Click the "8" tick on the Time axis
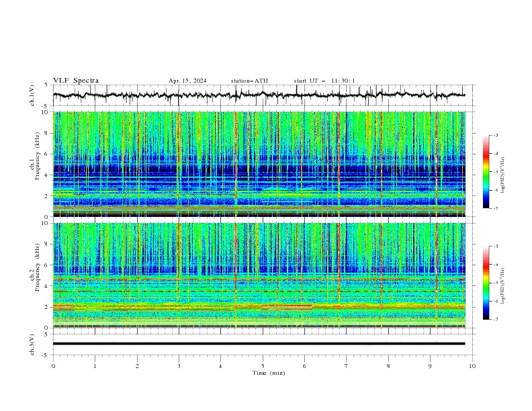Image resolution: width=532 pixels, height=411 pixels. click(388, 366)
